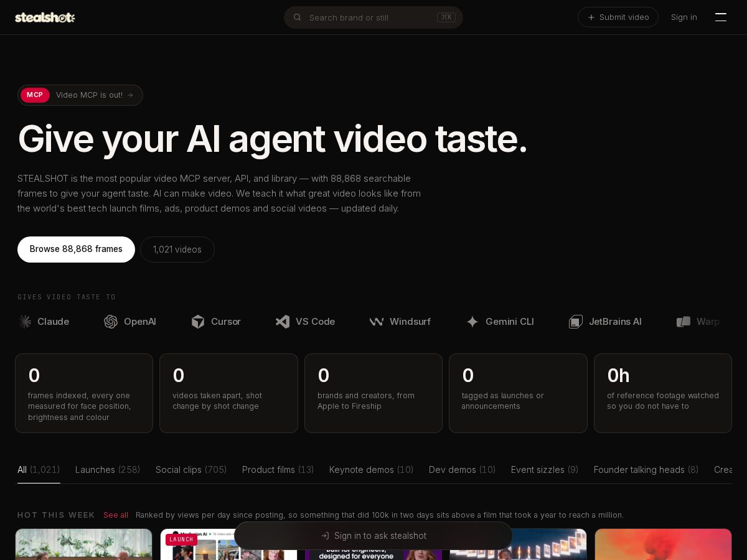Screen dimensions: 747x560
Task: Click the Claude starburst logo icon
Action: 25,322
